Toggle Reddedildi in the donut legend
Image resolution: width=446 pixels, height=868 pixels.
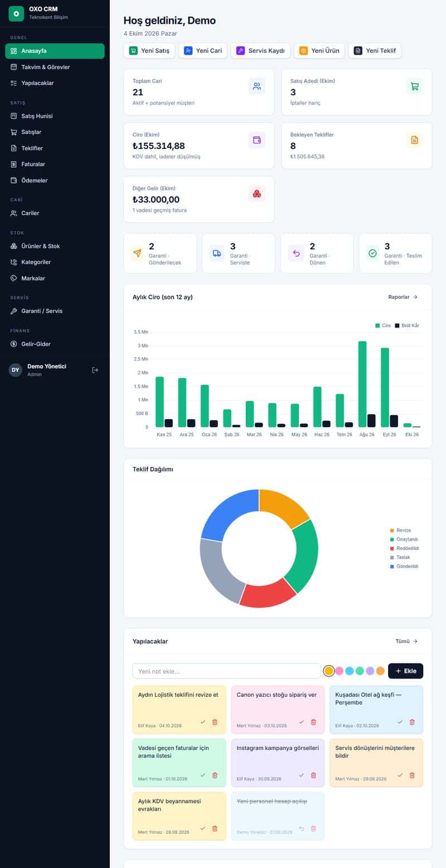pos(404,548)
